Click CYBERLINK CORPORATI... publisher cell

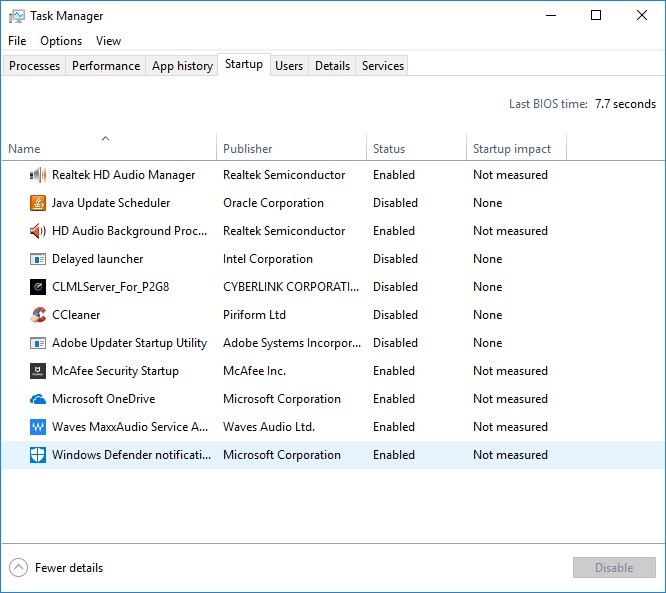291,287
